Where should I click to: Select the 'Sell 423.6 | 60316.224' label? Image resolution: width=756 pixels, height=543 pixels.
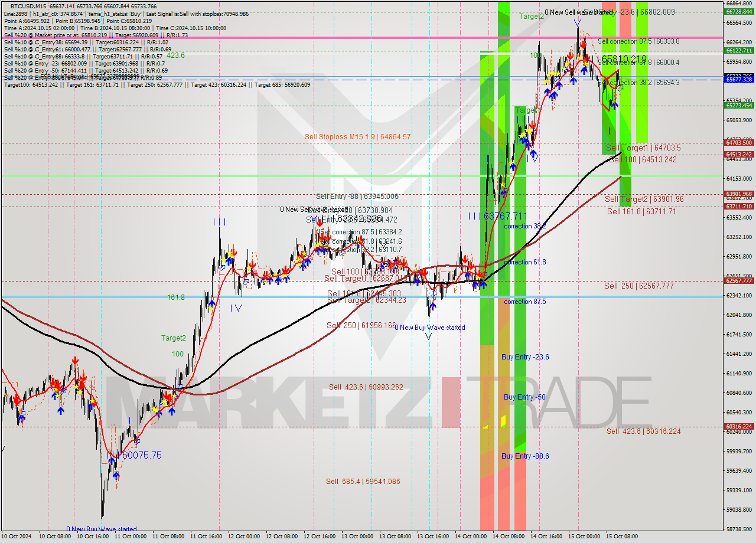point(643,431)
